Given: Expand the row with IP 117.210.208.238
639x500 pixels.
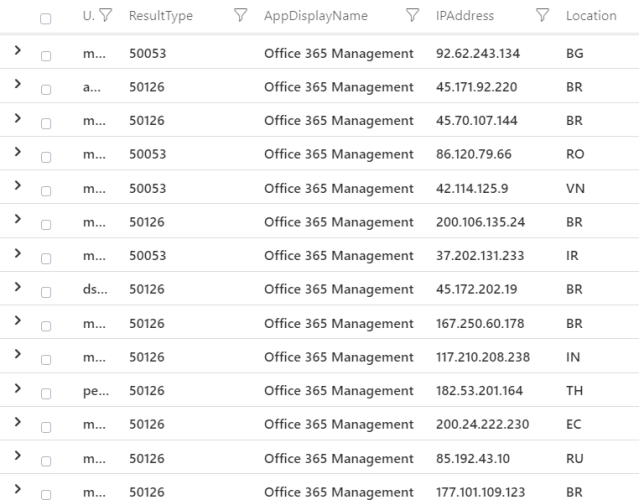Looking at the screenshot, I should tap(17, 355).
